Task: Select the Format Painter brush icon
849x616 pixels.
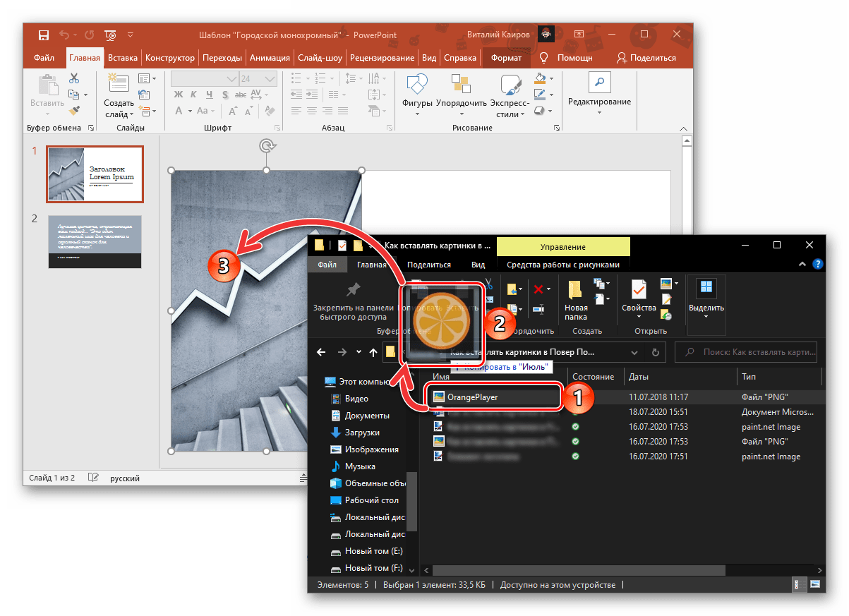Action: click(x=74, y=110)
